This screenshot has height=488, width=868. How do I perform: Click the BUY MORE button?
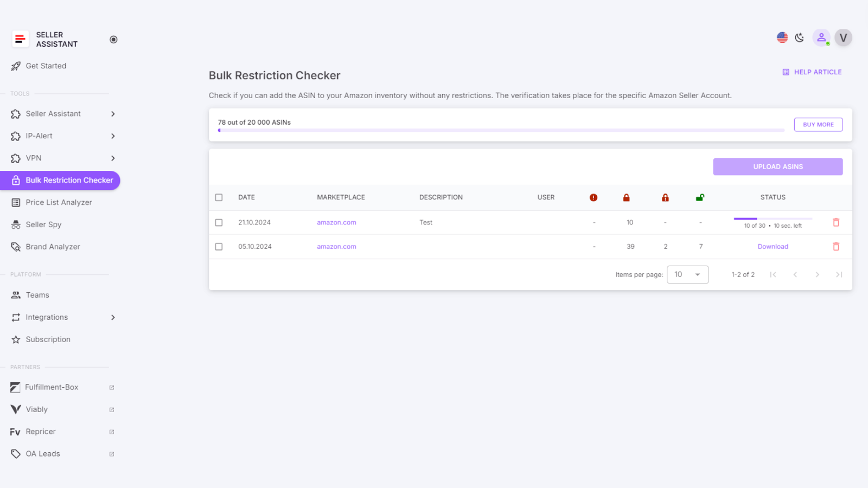818,124
